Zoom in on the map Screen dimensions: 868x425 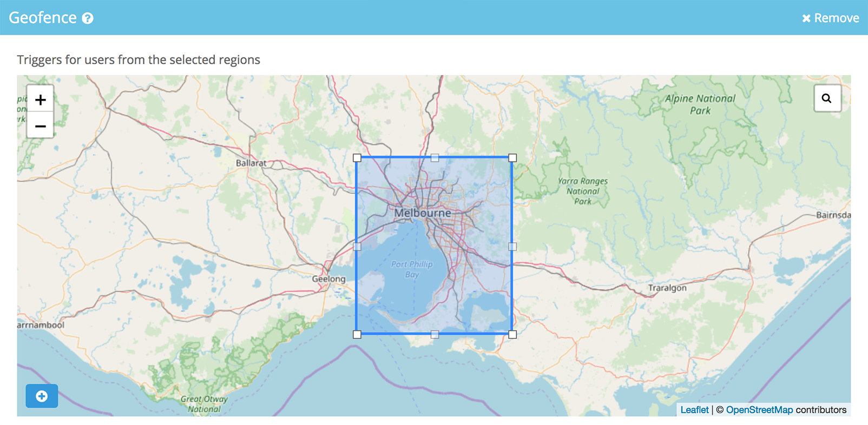41,99
